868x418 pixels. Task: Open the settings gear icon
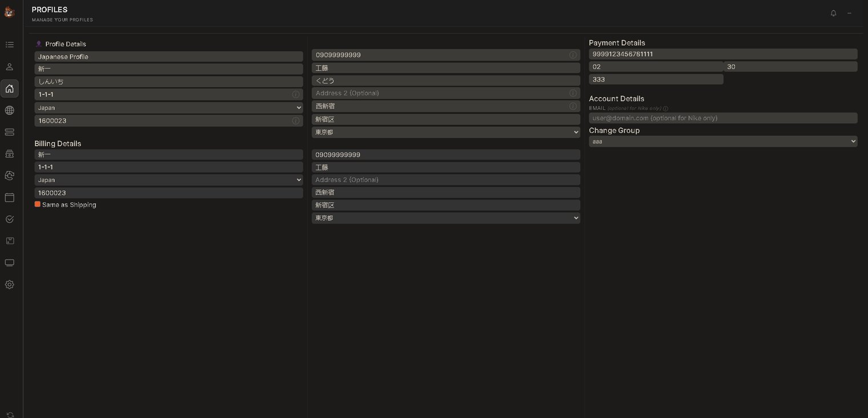pos(10,284)
